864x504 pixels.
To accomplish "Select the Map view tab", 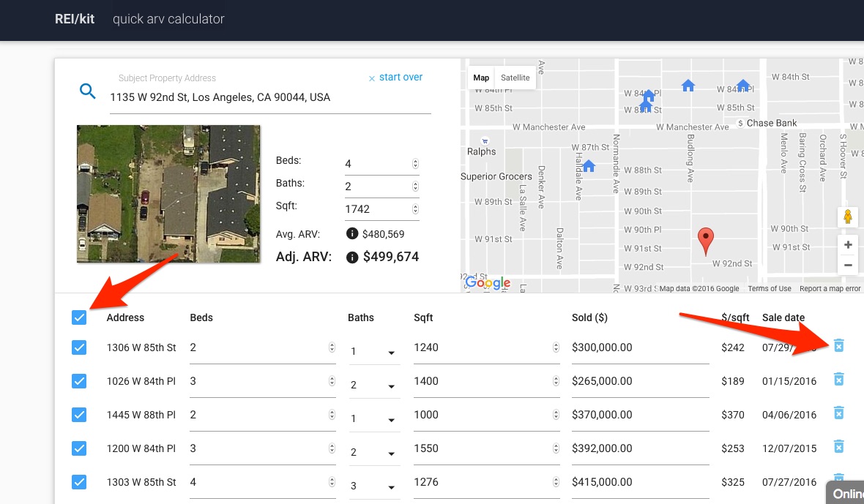I will [x=481, y=78].
